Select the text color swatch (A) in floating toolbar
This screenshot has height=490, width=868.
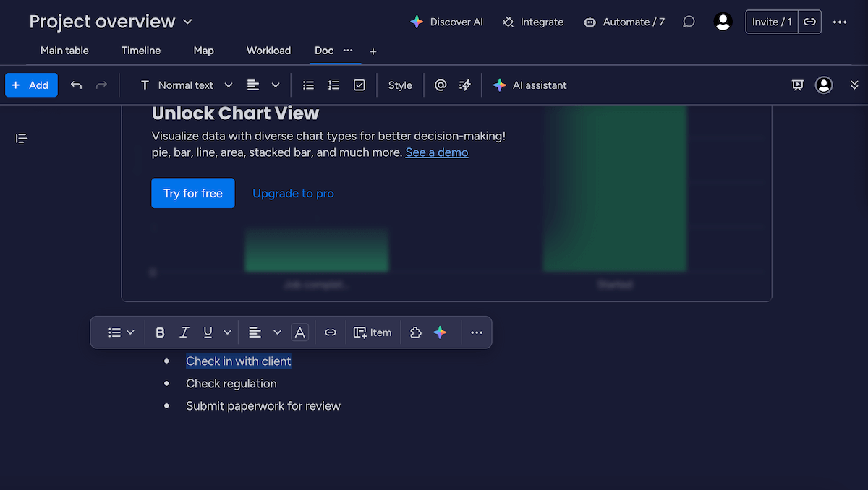coord(299,332)
